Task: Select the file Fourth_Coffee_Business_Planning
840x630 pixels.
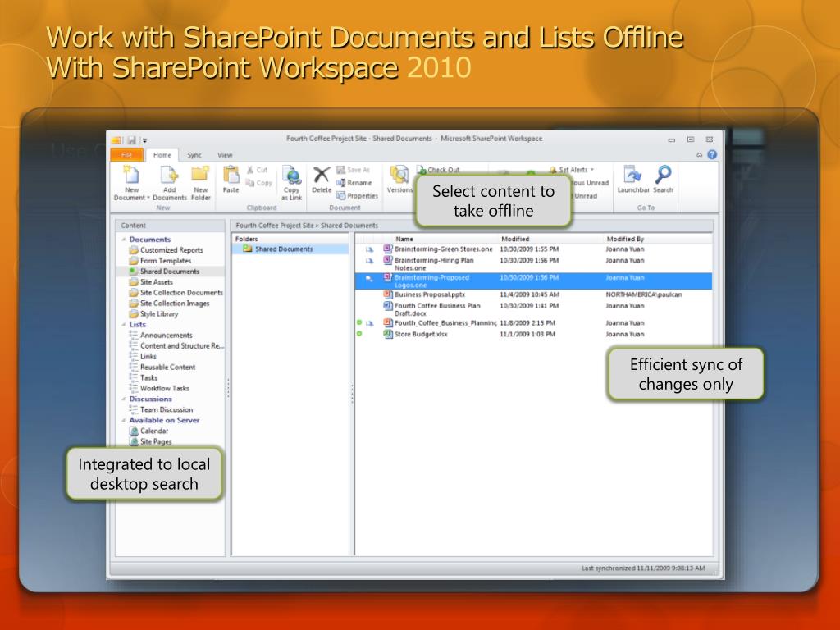Action: click(x=533, y=323)
